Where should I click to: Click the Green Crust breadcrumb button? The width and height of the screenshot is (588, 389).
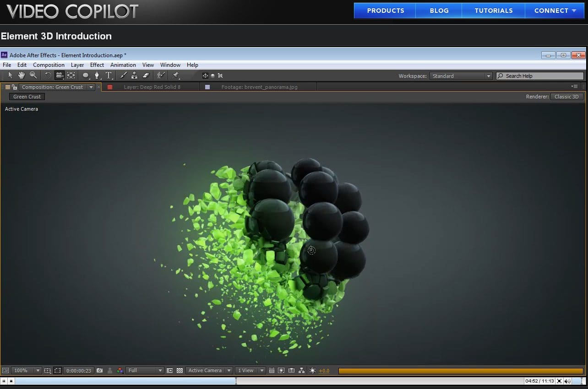pos(27,97)
